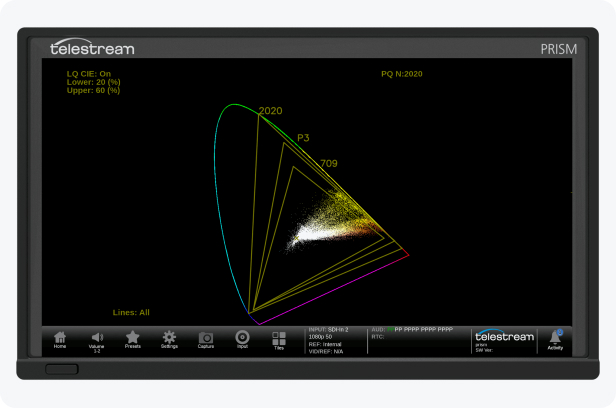Screen dimensions: 616x408
Task: Click the 'VID/REF: N/A' status text
Action: 326,351
